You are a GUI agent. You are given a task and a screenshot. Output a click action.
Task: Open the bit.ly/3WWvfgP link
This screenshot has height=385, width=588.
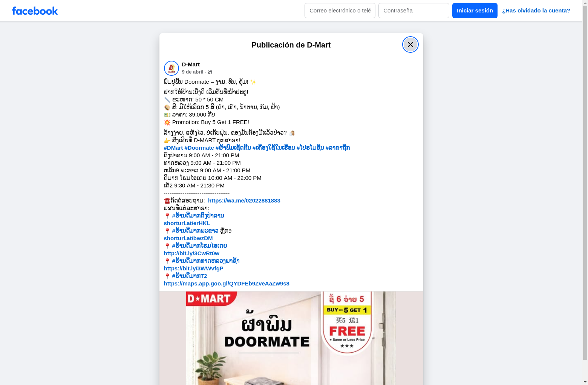point(194,268)
